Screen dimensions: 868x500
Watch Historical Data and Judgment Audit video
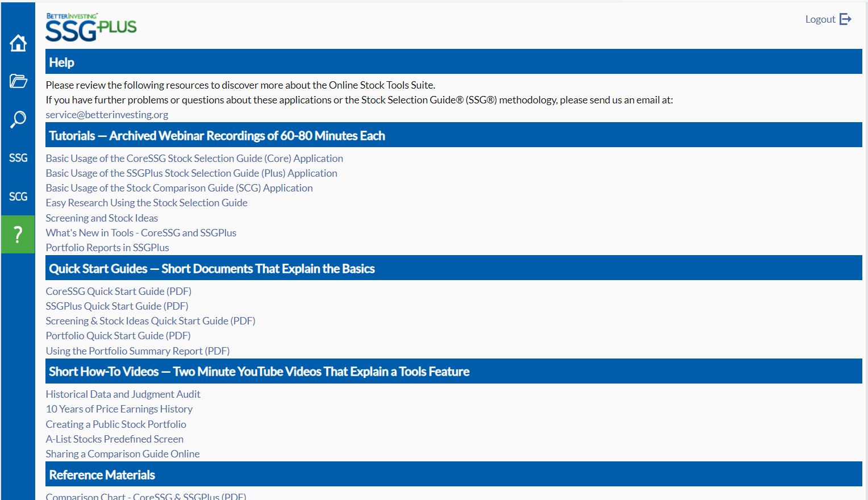(x=123, y=394)
